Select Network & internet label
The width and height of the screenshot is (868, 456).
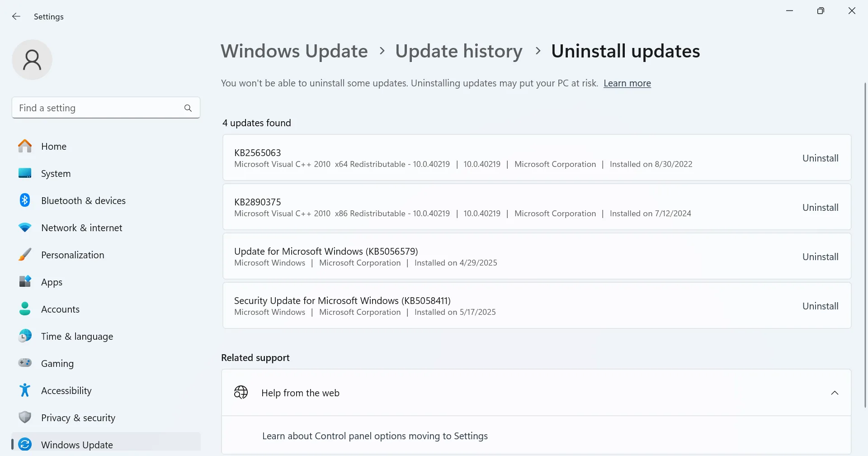pyautogui.click(x=82, y=228)
